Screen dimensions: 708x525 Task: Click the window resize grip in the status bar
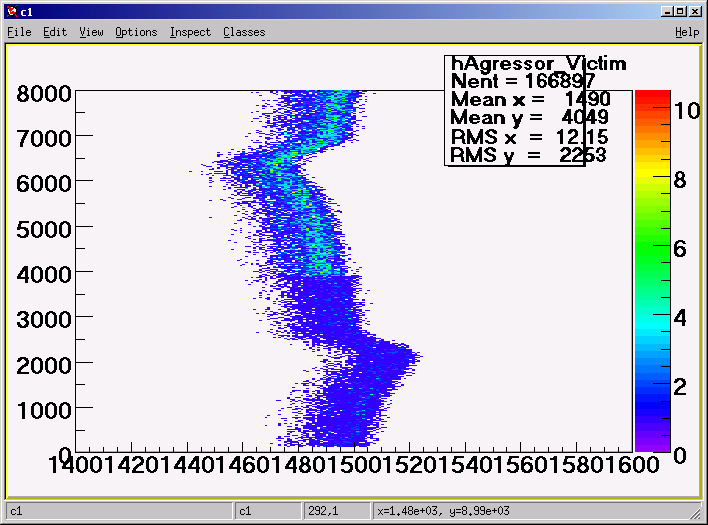(694, 512)
